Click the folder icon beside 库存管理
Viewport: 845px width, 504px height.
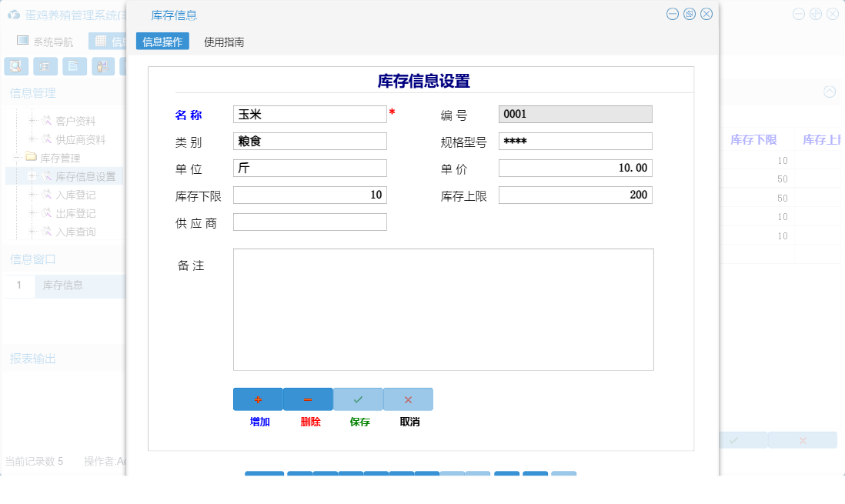(x=30, y=157)
